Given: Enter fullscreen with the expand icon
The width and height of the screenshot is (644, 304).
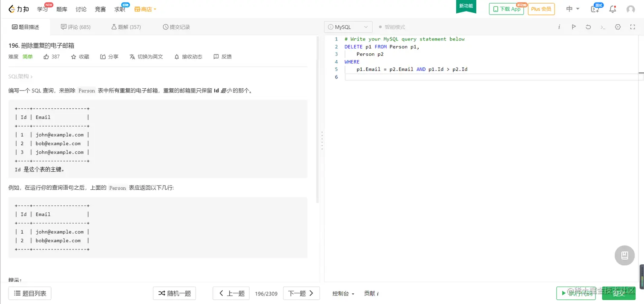Looking at the screenshot, I should (632, 26).
